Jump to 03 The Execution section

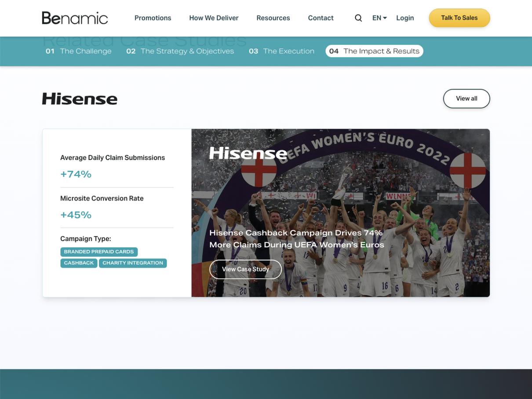[282, 51]
